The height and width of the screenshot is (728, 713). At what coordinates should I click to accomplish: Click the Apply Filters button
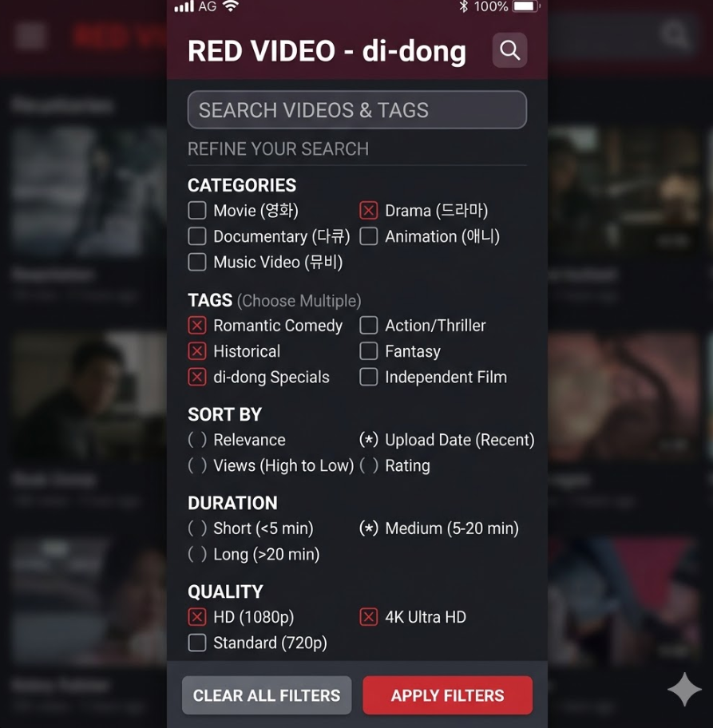(447, 695)
